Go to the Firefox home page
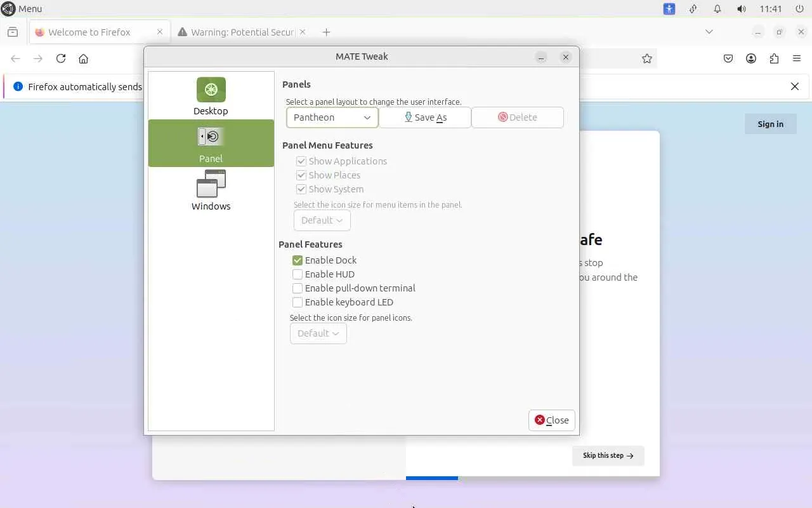The image size is (812, 508). [x=83, y=58]
